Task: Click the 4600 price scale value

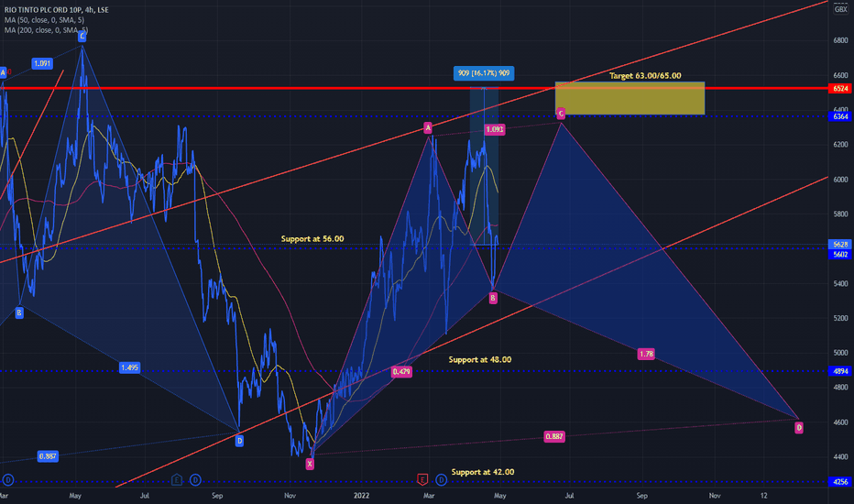Action: (840, 422)
